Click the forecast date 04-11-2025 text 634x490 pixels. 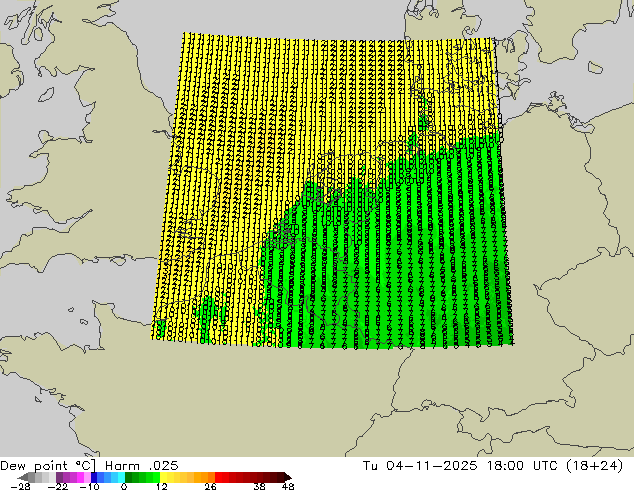[431, 466]
